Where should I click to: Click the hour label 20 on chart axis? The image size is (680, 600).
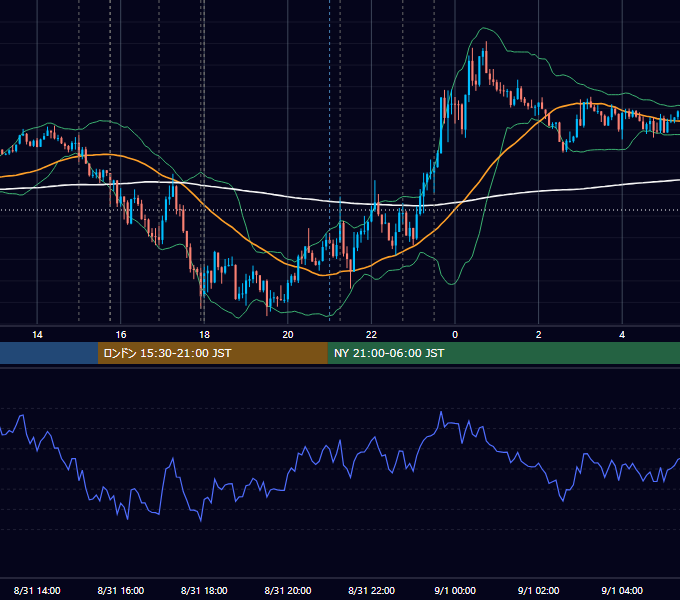288,335
